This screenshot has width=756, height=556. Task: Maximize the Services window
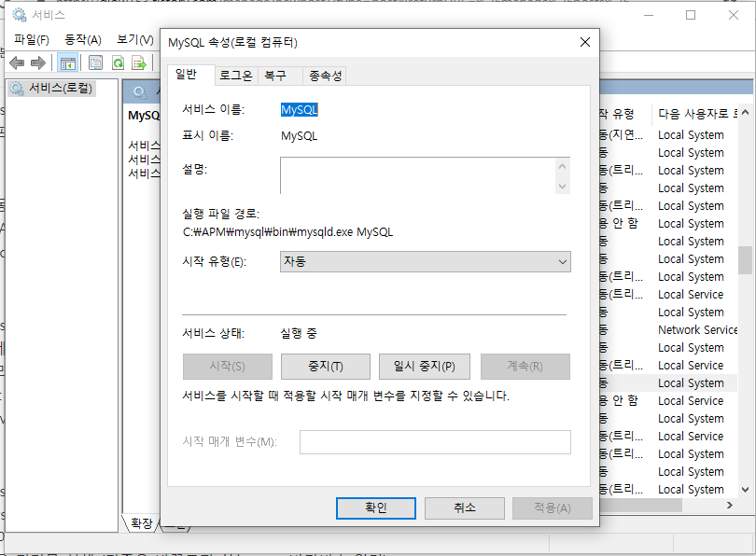tap(691, 15)
